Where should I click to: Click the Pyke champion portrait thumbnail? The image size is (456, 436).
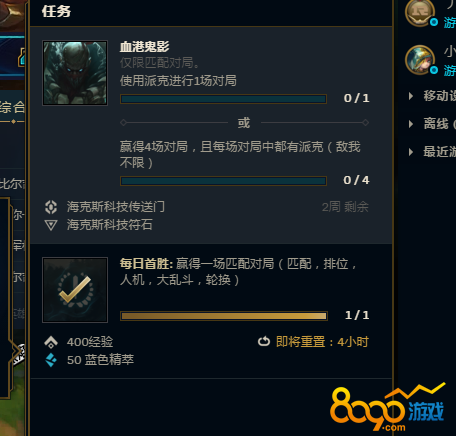click(75, 73)
